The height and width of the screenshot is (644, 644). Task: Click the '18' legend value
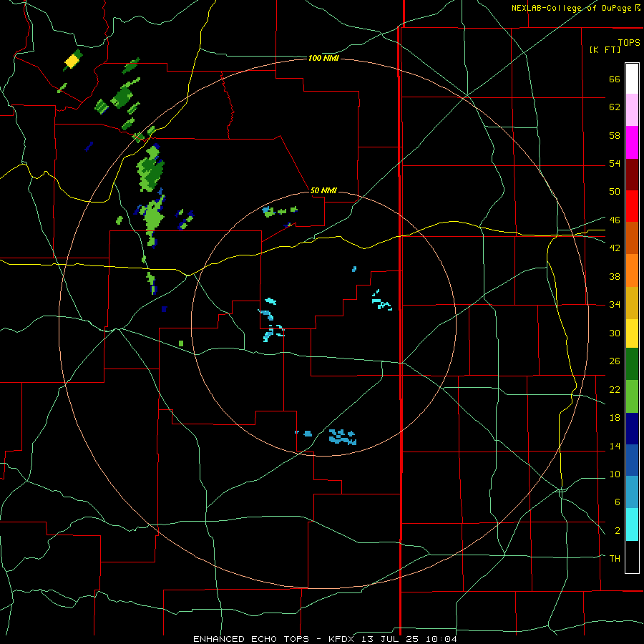pos(615,418)
